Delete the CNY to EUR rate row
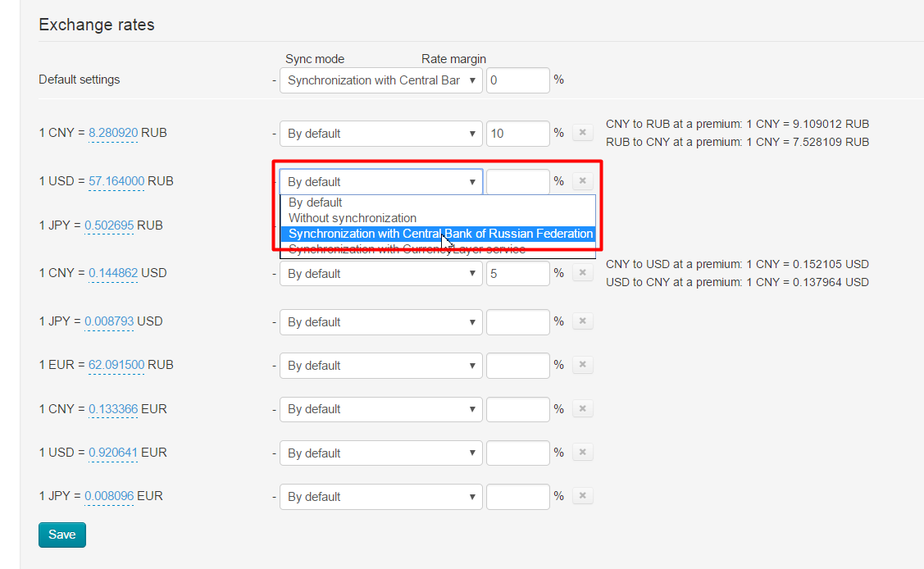 (582, 409)
